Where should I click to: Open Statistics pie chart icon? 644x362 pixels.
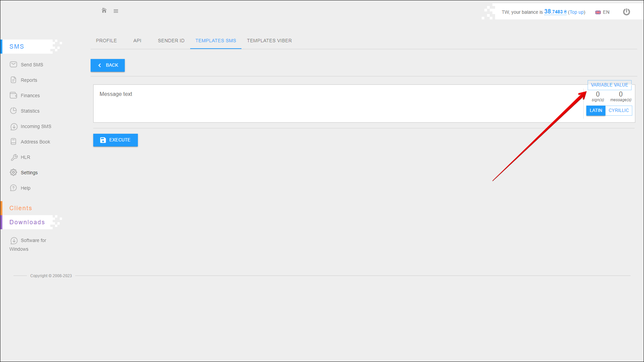click(x=13, y=111)
